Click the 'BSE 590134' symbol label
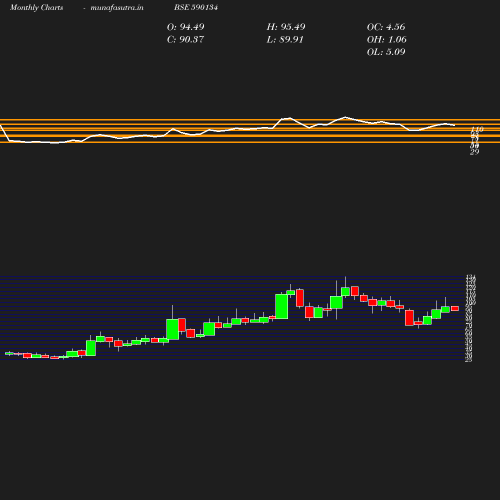Screen dimensions: 500x500 [196, 7]
